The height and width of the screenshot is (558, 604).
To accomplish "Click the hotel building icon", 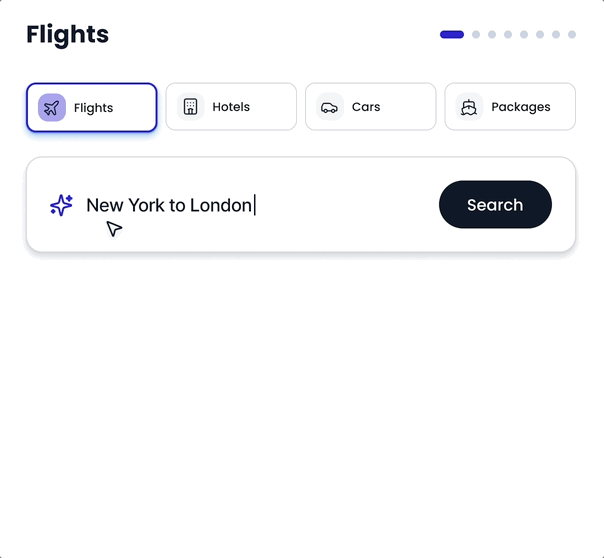I will 191,106.
